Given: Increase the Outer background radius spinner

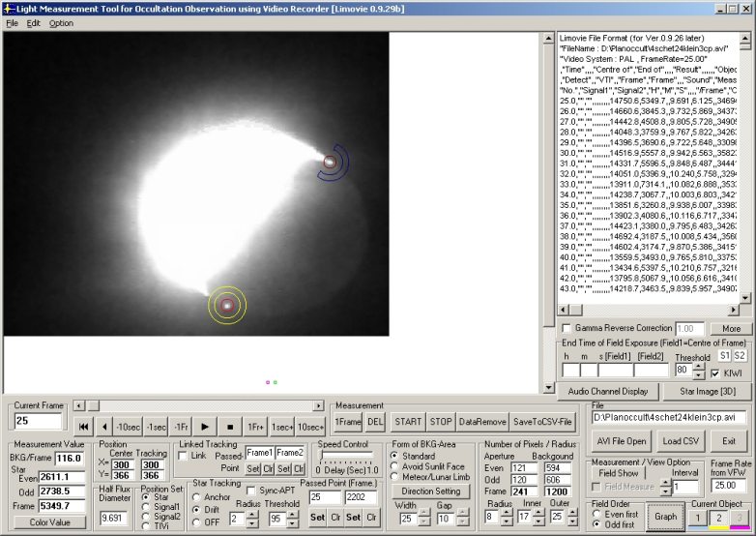Looking at the screenshot, I should pyautogui.click(x=574, y=512).
